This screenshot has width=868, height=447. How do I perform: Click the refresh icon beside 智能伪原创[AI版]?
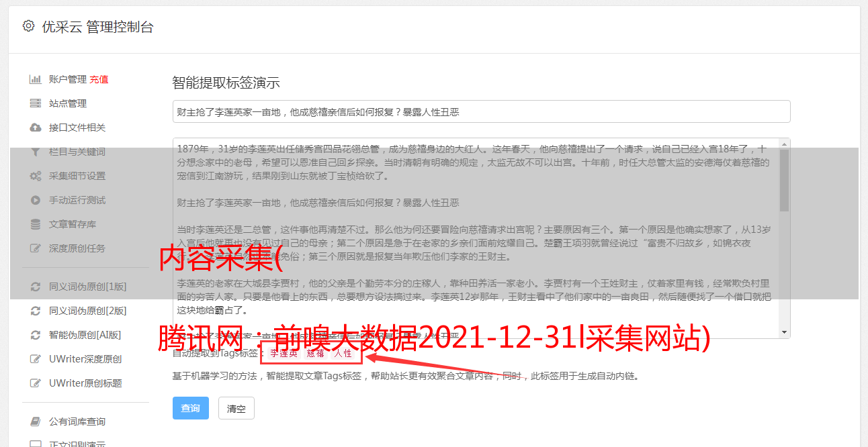pos(35,335)
